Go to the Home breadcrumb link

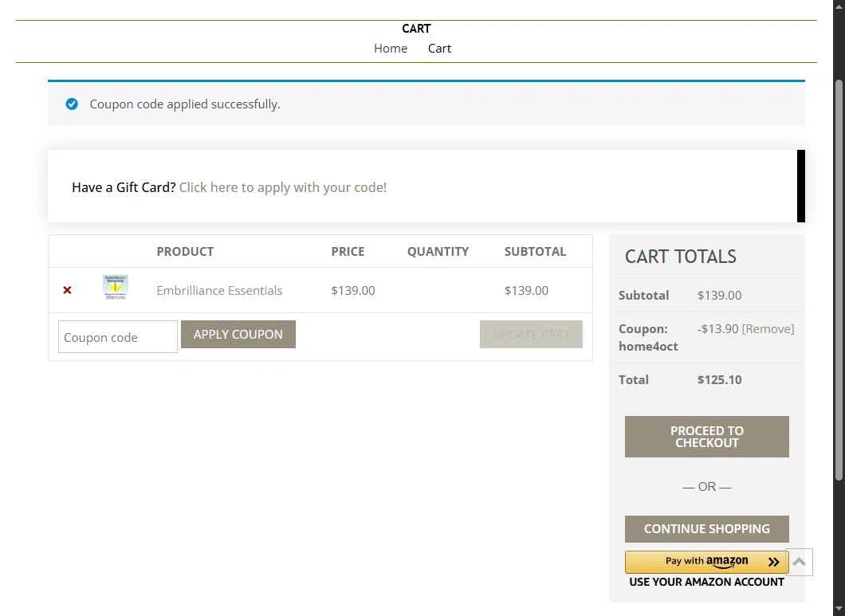391,49
